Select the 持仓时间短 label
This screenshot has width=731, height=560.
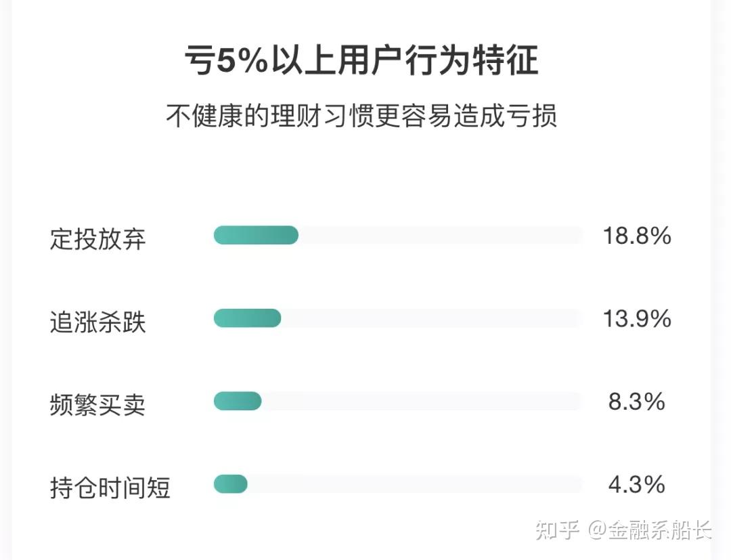click(110, 488)
